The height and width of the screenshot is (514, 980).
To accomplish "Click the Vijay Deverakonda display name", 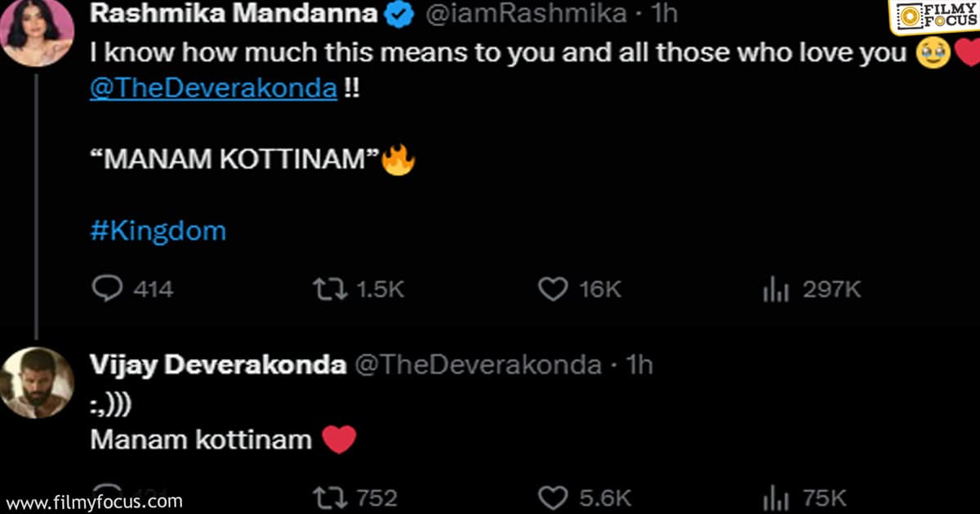I will click(x=217, y=366).
